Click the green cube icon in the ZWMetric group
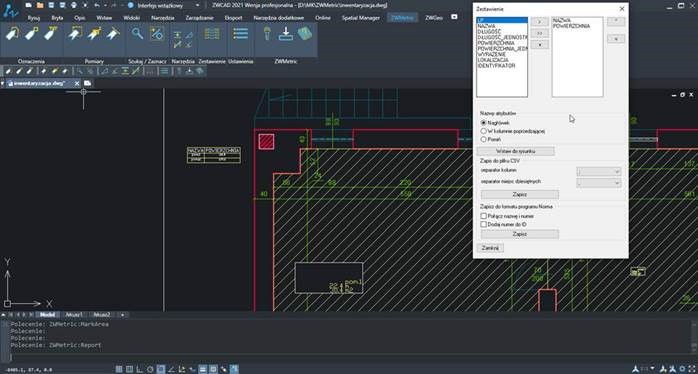Screen dimensions: 698x374 coord(305,34)
